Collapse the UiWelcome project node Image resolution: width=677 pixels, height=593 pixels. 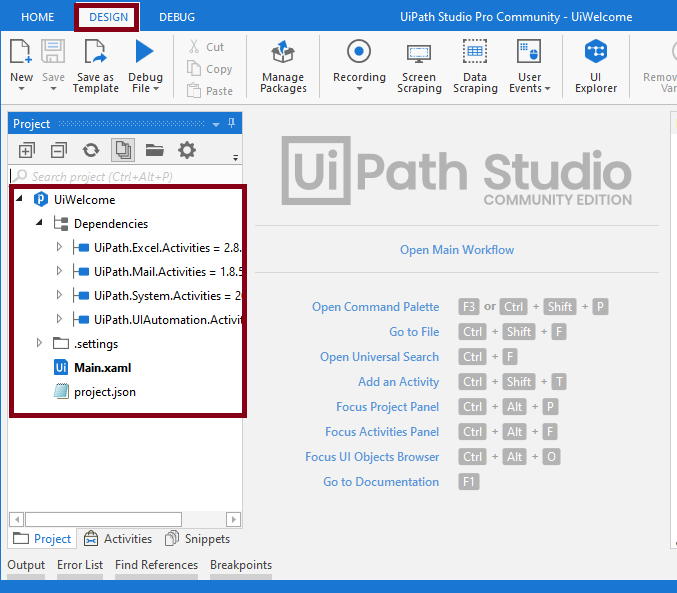click(19, 199)
